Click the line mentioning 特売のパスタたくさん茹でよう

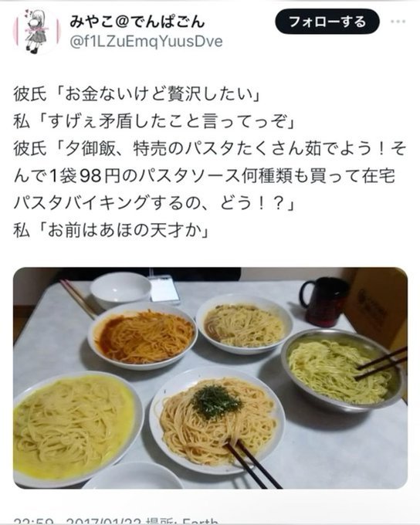210,149
